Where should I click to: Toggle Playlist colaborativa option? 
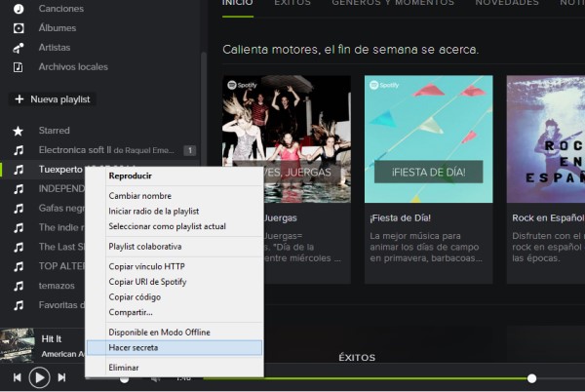click(x=175, y=247)
